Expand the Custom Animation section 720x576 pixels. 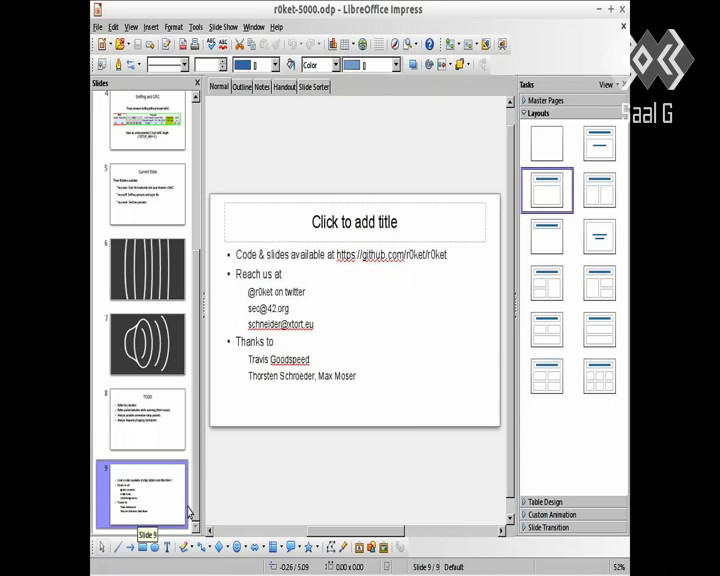pos(574,515)
